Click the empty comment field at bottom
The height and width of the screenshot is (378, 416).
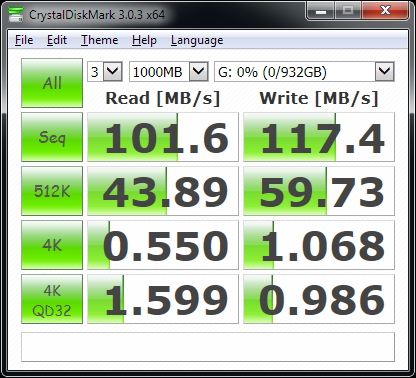coord(208,347)
